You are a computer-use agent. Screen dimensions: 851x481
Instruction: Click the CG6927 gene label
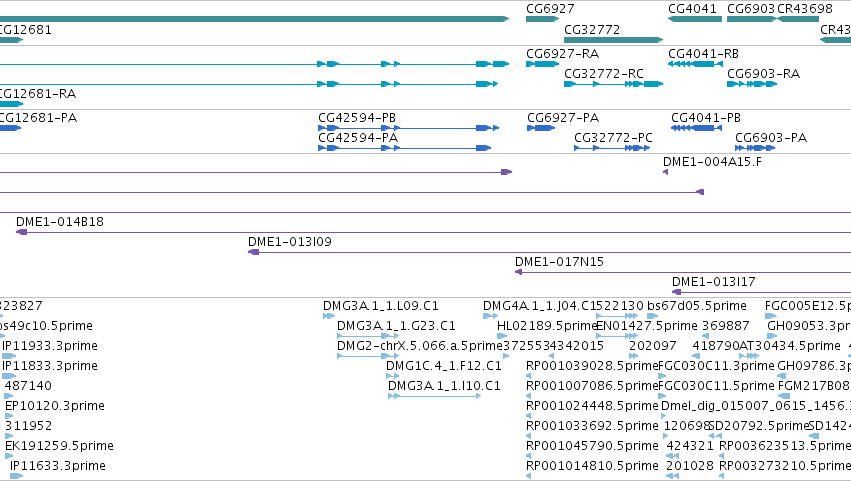(550, 9)
